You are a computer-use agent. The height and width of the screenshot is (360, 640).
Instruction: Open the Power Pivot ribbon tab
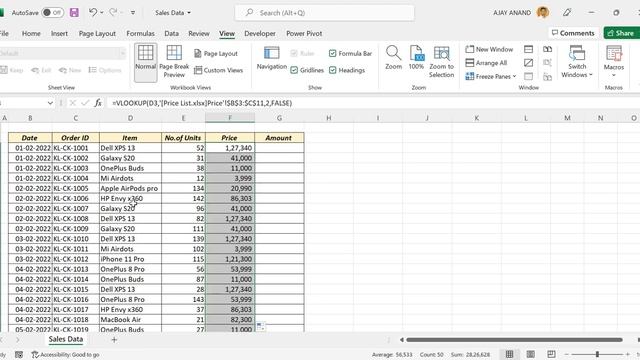[304, 33]
